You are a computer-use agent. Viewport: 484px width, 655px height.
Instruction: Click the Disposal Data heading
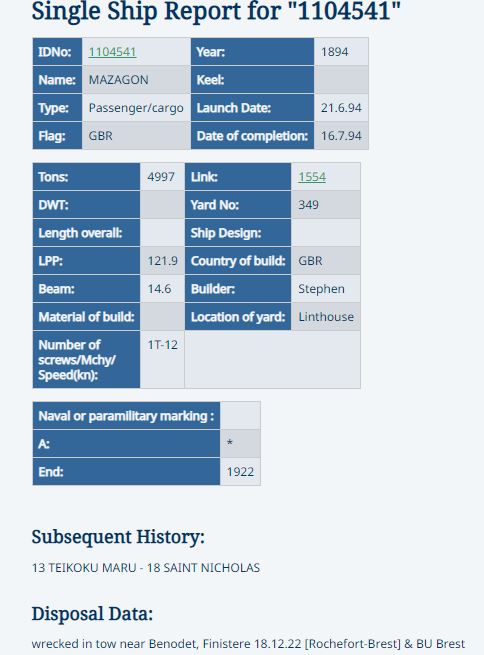pos(92,614)
